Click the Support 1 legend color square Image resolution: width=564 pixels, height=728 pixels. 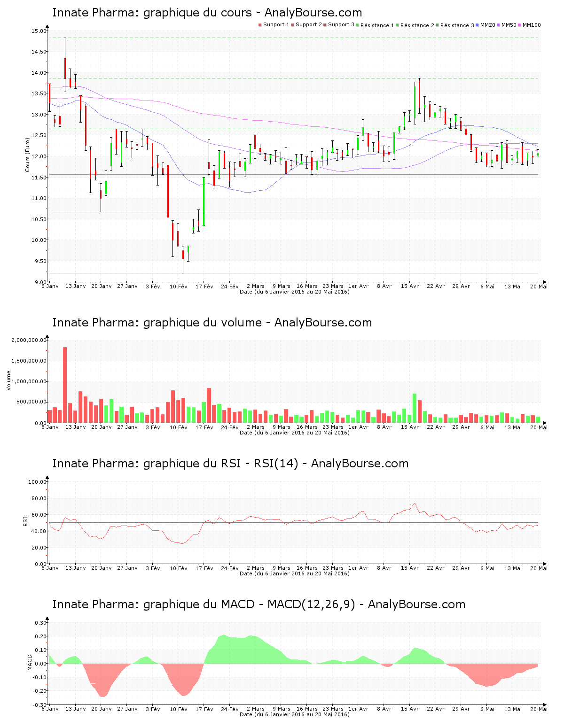coord(260,25)
